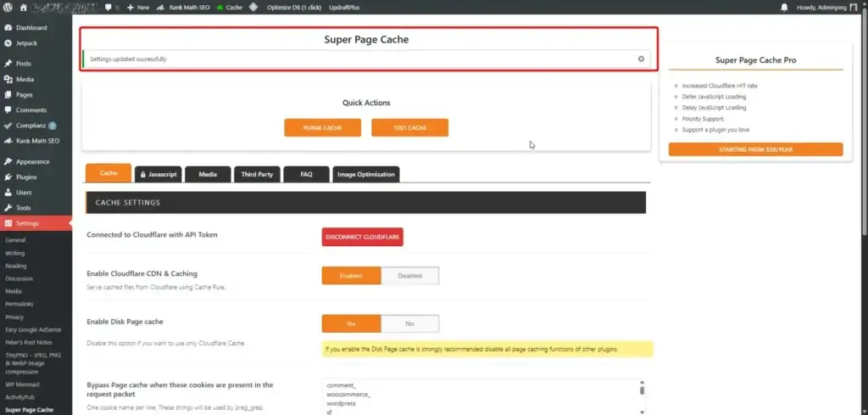Set Cloudflare CDN & Caching to Disabled
The height and width of the screenshot is (415, 868).
pyautogui.click(x=409, y=275)
